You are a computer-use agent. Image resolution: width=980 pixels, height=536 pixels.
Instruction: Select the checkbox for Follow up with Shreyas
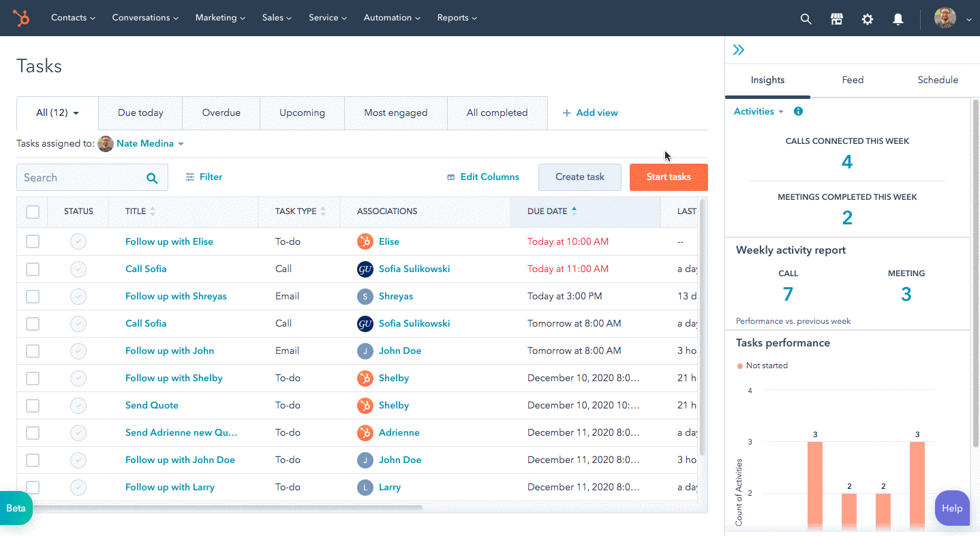(33, 297)
